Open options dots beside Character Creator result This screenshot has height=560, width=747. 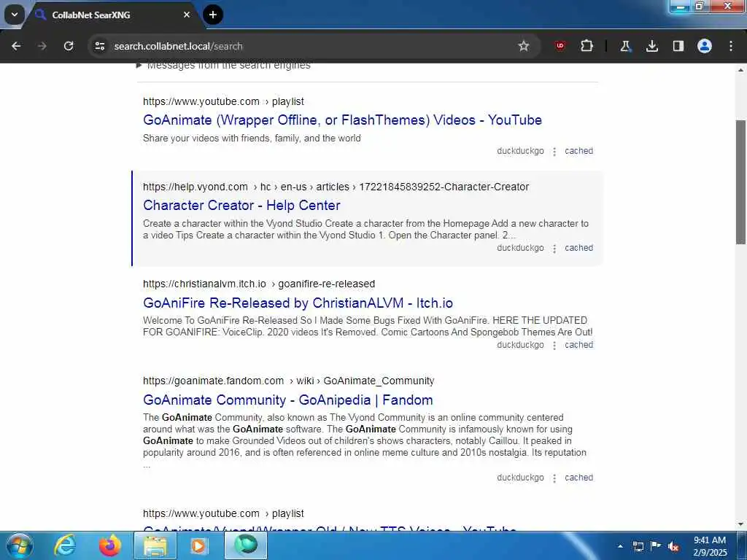pos(554,249)
